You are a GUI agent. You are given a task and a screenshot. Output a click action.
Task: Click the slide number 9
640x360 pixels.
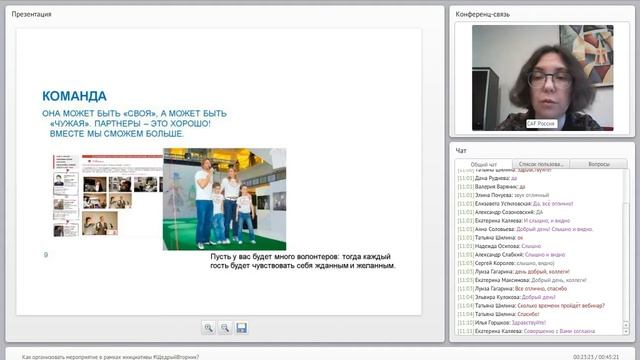46,255
